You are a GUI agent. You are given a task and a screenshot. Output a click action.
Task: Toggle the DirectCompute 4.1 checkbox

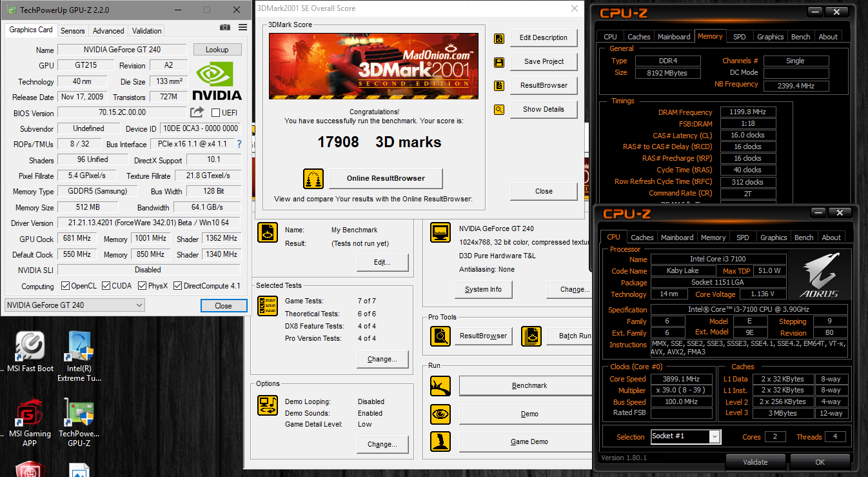(177, 286)
